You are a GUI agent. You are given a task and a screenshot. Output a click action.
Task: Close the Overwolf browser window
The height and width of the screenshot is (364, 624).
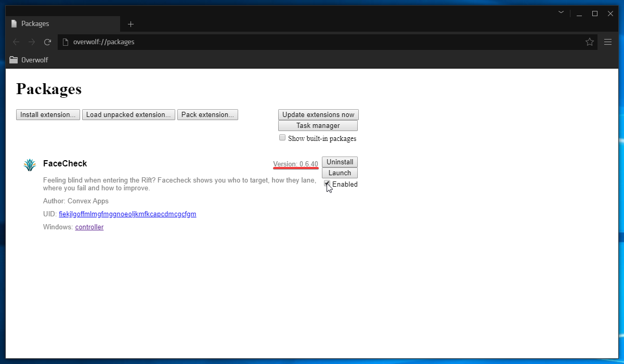(x=610, y=14)
